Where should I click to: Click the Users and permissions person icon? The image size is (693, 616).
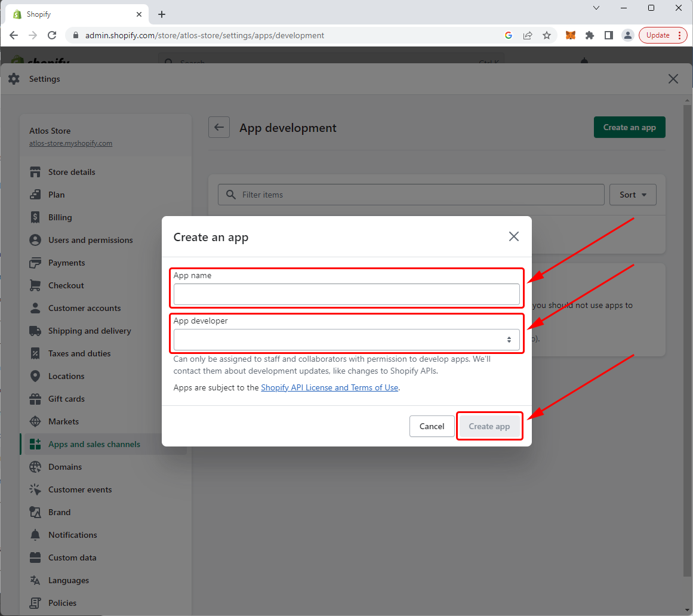tap(35, 240)
